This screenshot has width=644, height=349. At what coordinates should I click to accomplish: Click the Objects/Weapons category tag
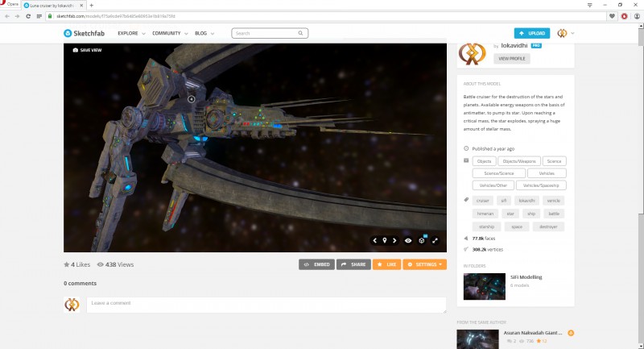click(x=519, y=161)
